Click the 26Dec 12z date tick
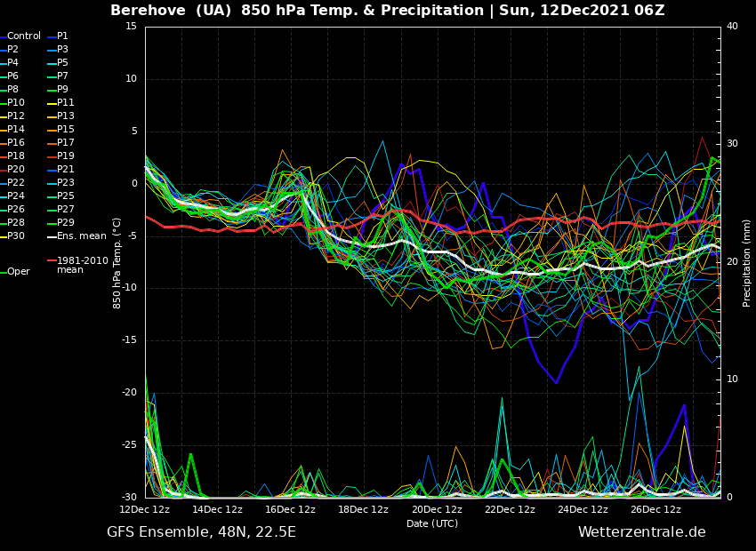Screen dimensions: 756x551 (x=655, y=510)
